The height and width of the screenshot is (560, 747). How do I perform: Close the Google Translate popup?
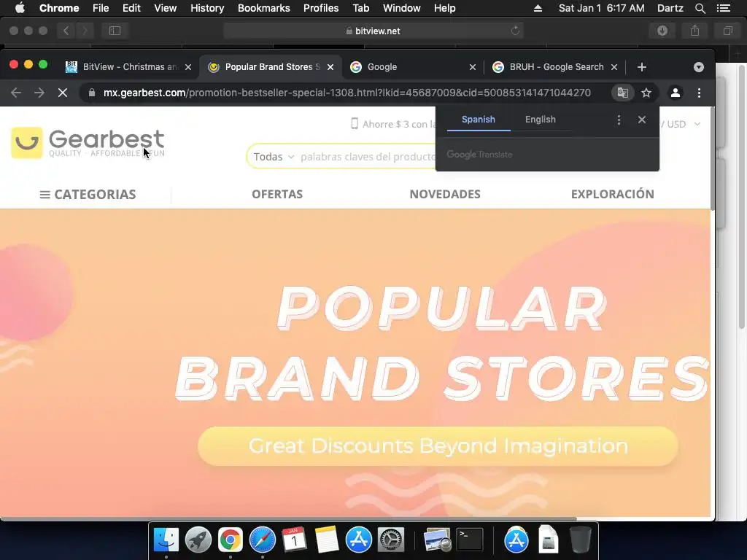642,120
